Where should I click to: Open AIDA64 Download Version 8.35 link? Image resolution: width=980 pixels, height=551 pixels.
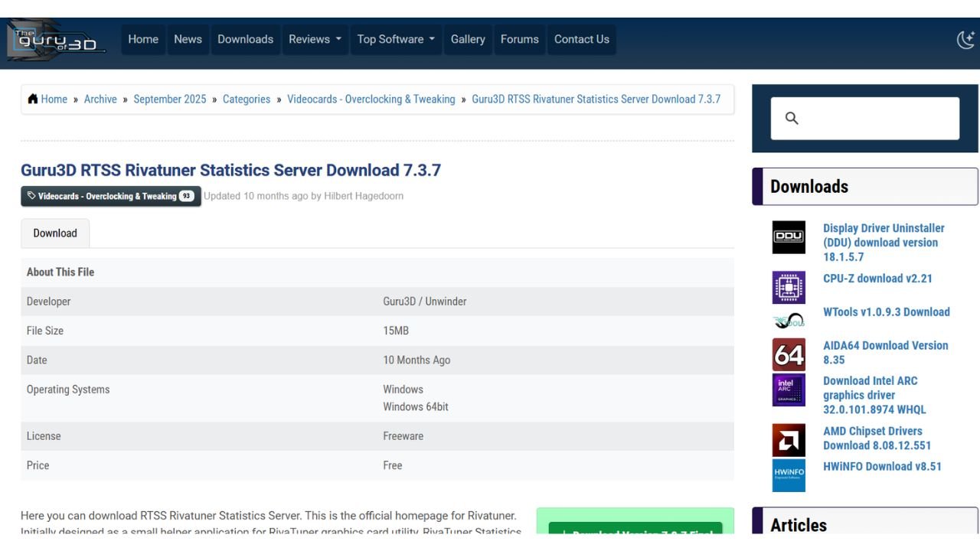click(886, 353)
